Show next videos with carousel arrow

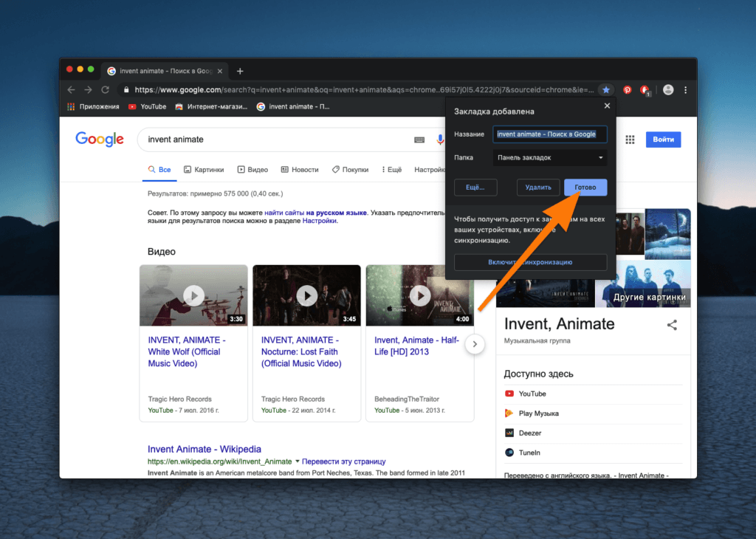475,344
